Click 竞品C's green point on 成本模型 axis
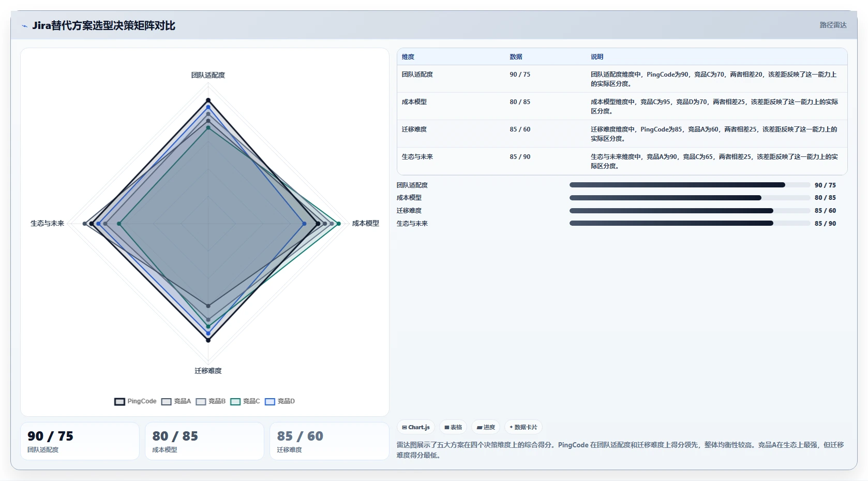Image resolution: width=868 pixels, height=481 pixels. click(339, 224)
